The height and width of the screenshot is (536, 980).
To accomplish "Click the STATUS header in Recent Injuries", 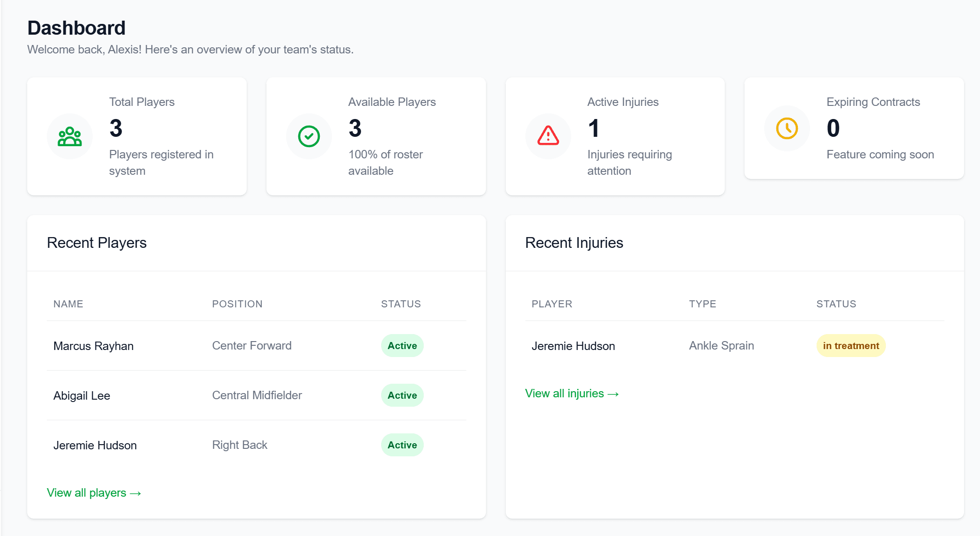I will [836, 304].
